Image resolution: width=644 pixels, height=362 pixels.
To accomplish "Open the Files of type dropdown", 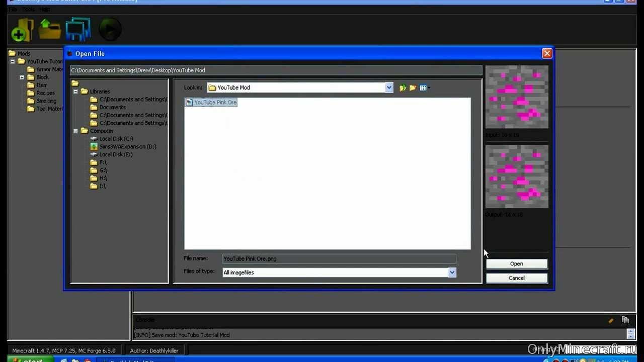I will click(x=452, y=273).
